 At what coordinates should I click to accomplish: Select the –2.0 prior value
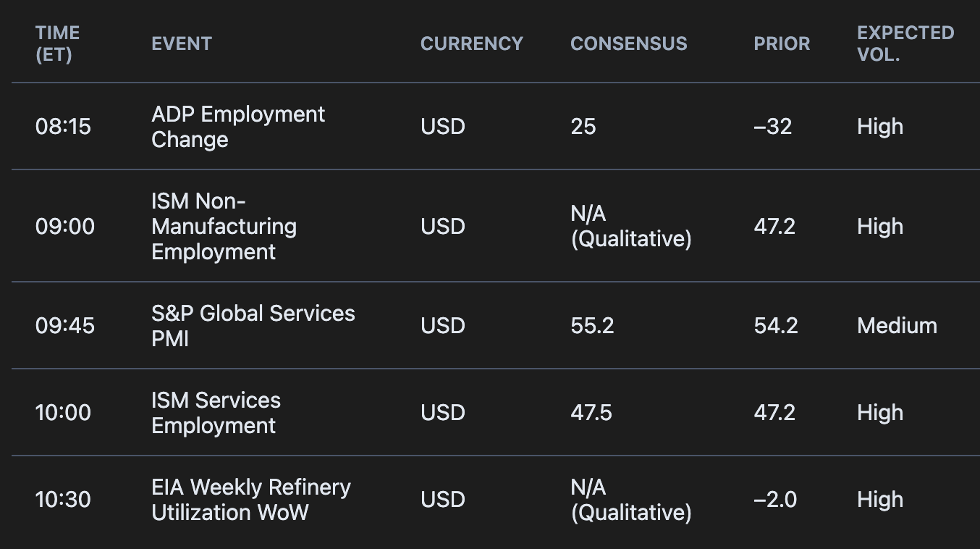(774, 499)
